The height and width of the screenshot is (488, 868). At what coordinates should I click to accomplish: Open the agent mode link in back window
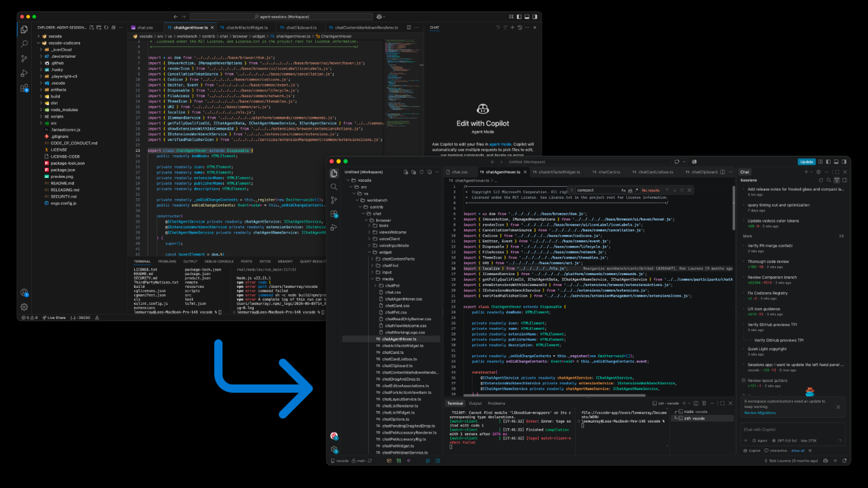(x=501, y=144)
